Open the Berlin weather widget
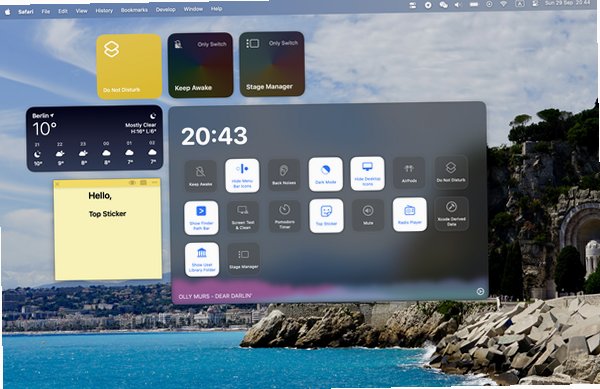 tap(95, 138)
